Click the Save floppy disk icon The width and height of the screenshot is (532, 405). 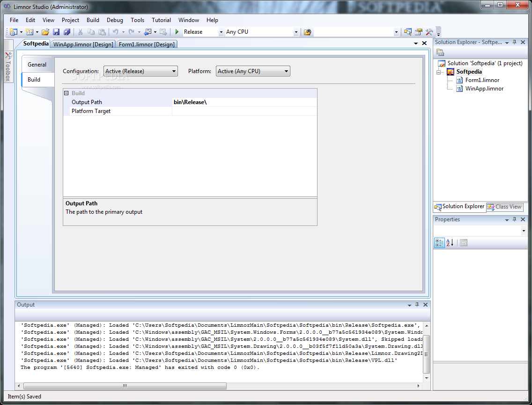pyautogui.click(x=56, y=32)
